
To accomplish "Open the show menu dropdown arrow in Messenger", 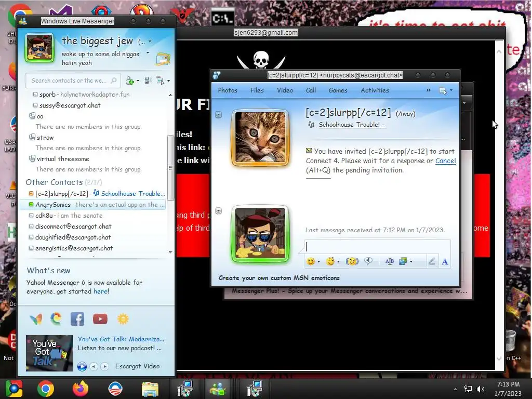I will (x=169, y=81).
